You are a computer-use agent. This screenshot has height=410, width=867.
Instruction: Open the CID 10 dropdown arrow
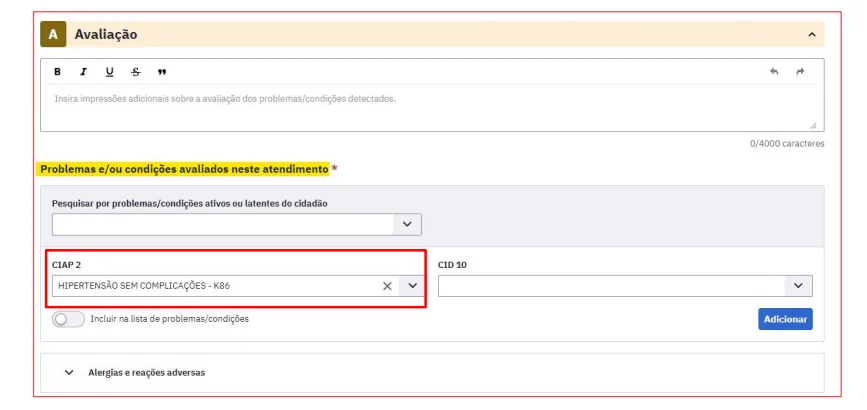pos(798,286)
